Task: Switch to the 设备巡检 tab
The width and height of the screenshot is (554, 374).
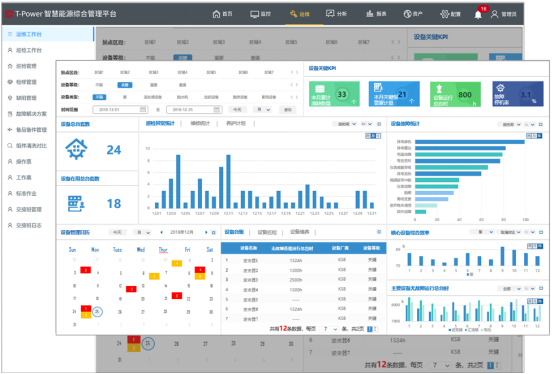Action: (267, 232)
